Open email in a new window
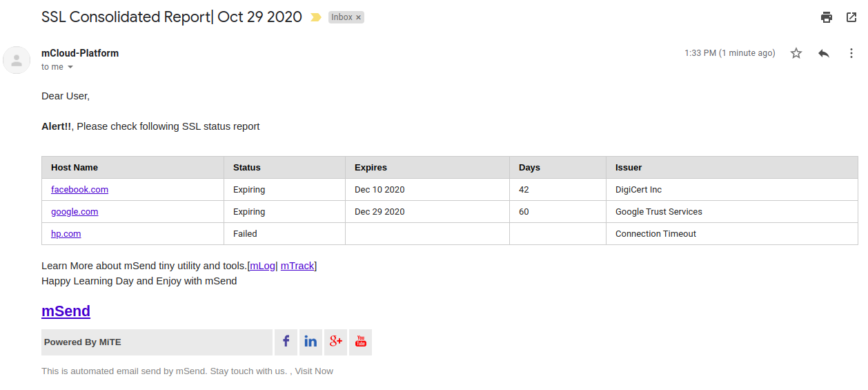Viewport: 868px width, 390px height. pos(851,17)
